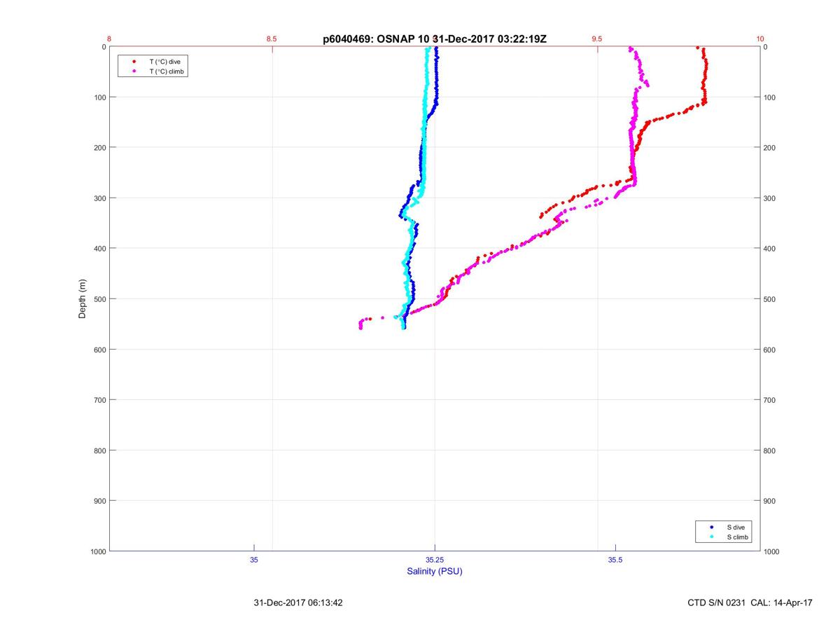Click the 'Depth (m)' axis label
The image size is (840, 620).
click(82, 299)
